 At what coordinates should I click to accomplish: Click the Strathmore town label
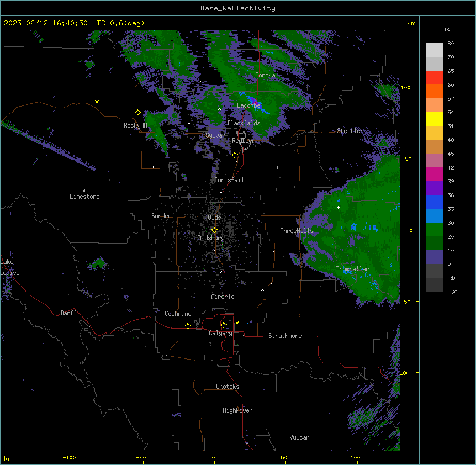coord(285,336)
